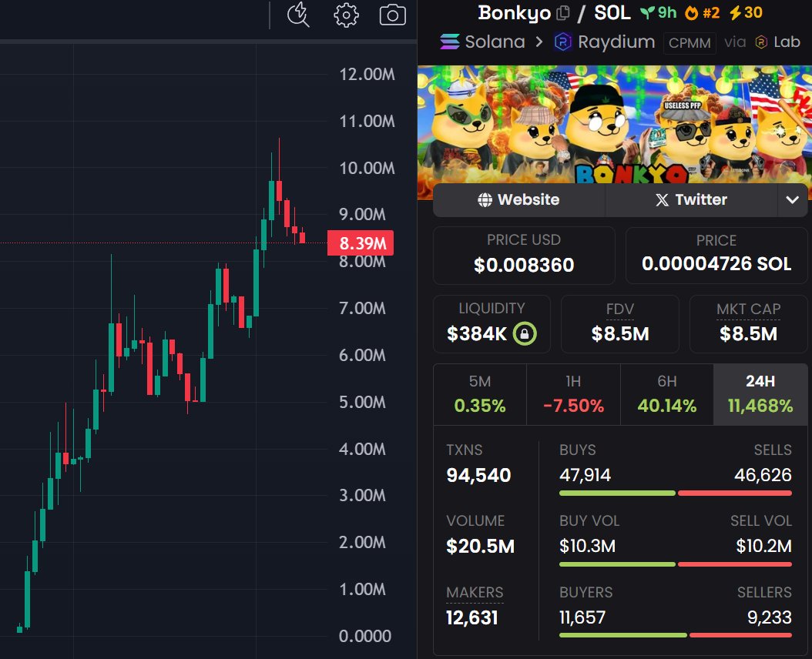Click the liquidity locked padlock icon
Image resolution: width=812 pixels, height=659 pixels.
(525, 333)
